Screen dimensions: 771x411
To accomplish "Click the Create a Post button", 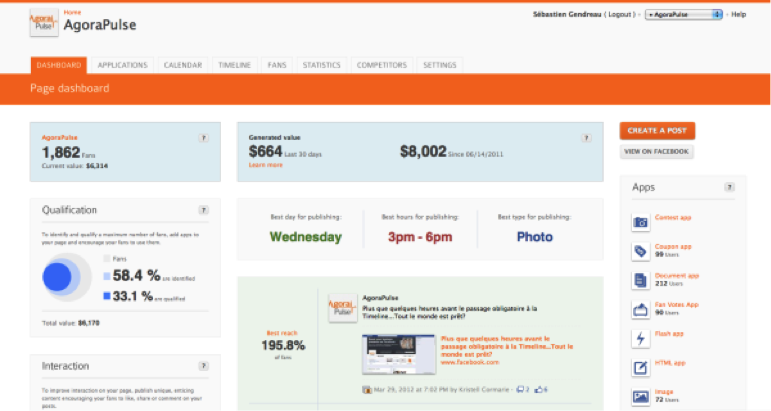I will (657, 131).
